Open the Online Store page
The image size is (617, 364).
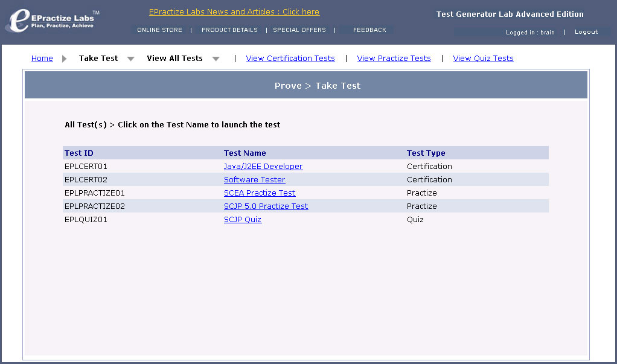tap(160, 30)
